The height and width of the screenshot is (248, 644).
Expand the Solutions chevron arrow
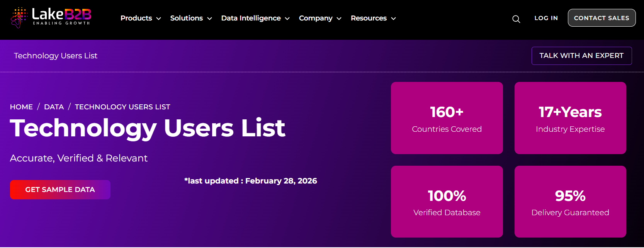(x=209, y=19)
